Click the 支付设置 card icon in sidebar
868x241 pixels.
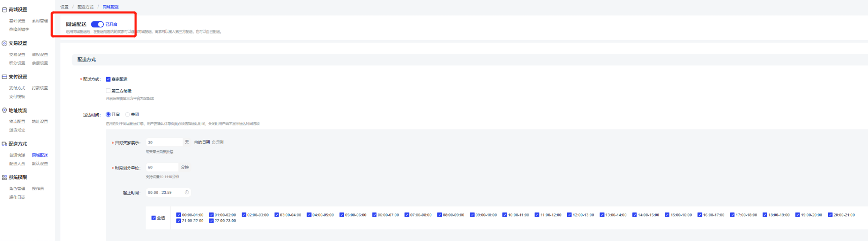point(5,77)
